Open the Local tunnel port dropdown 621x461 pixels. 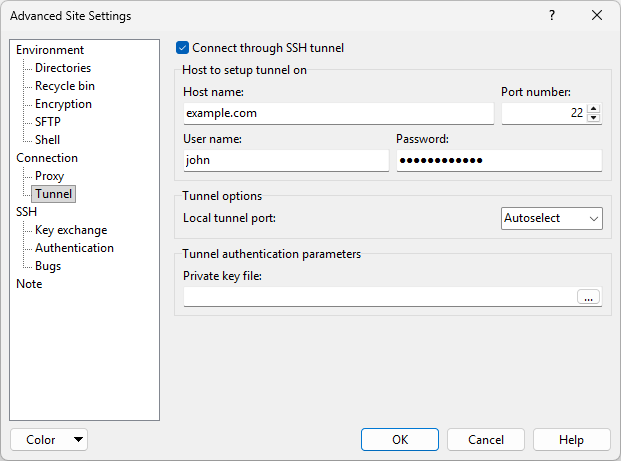coord(552,218)
